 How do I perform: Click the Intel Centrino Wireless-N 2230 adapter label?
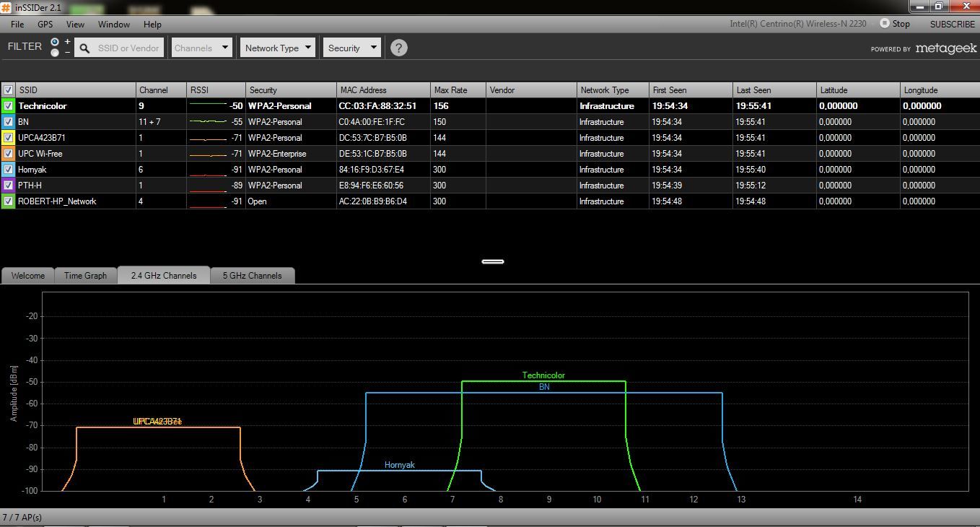pos(797,24)
